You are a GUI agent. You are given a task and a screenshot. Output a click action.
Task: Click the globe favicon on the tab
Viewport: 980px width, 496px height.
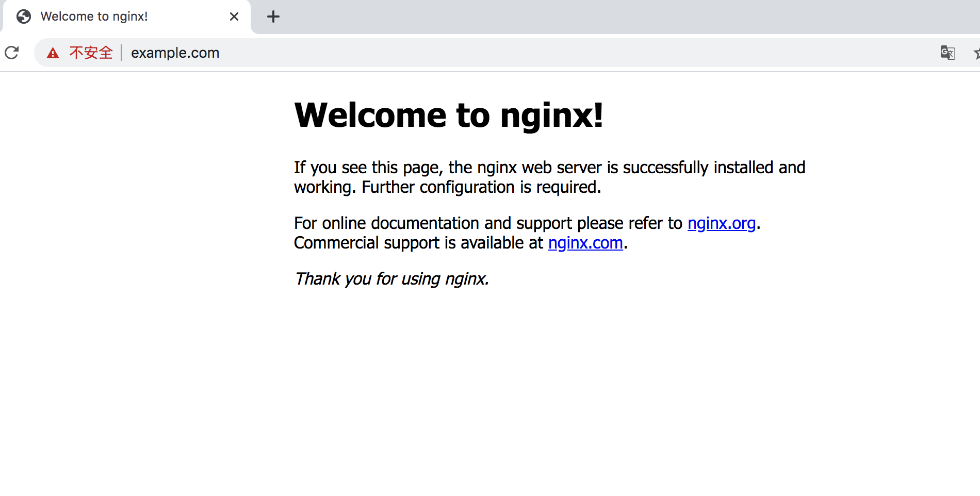click(24, 16)
